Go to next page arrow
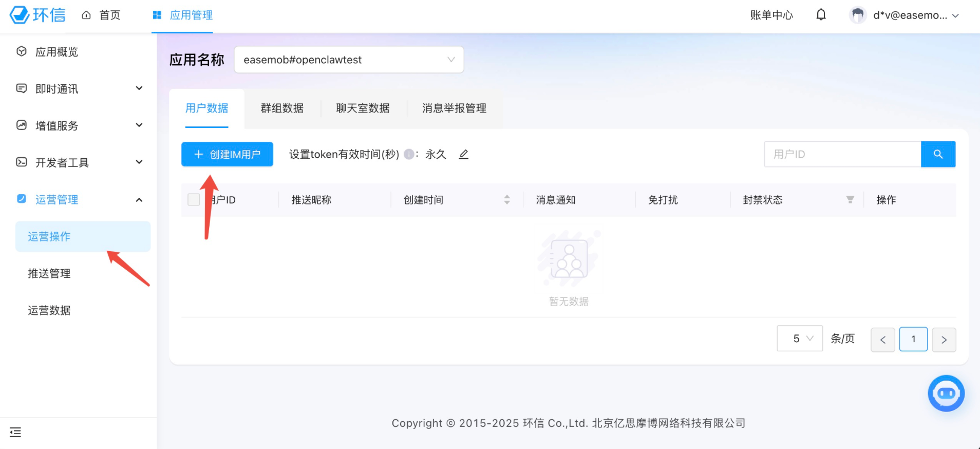The image size is (980, 449). [944, 340]
